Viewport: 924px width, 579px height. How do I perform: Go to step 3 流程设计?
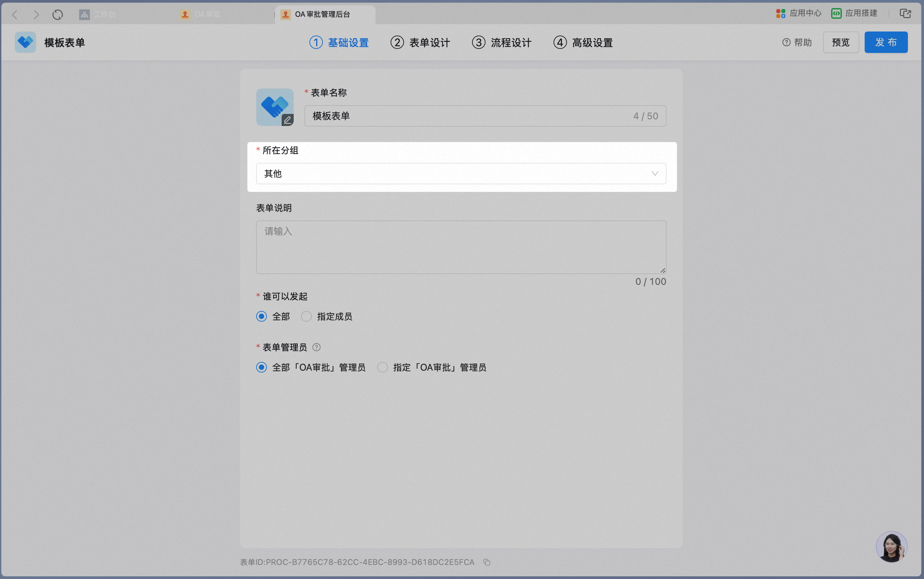coord(502,43)
